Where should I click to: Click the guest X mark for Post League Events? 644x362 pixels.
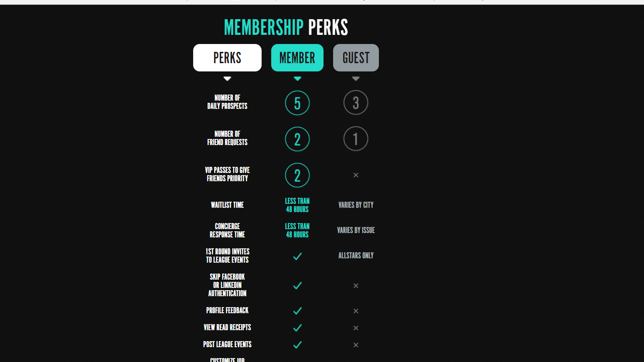tap(356, 345)
